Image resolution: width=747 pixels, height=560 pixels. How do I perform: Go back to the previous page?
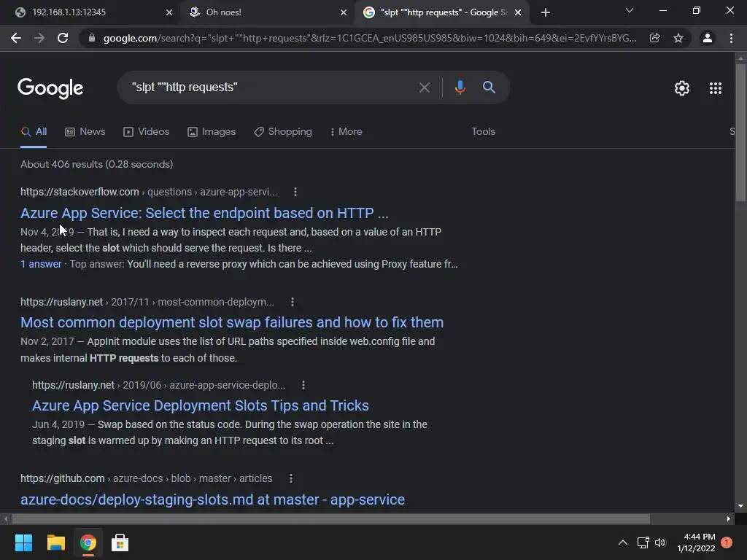[x=16, y=38]
